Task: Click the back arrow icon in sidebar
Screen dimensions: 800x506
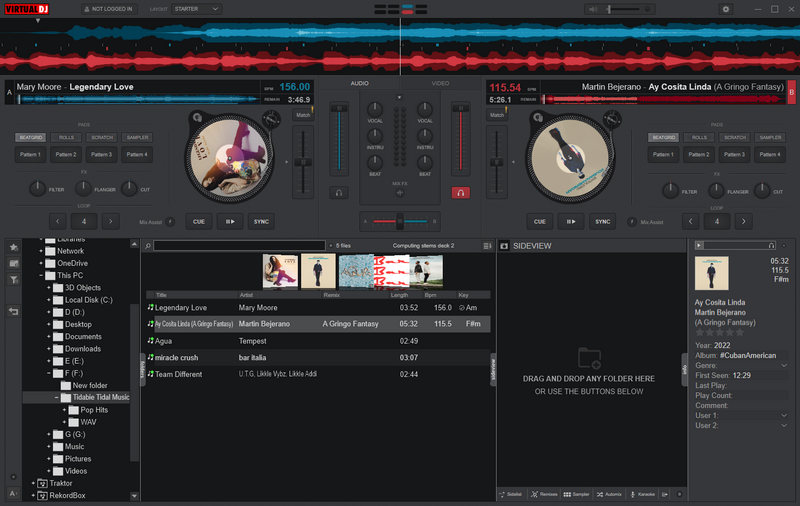Action: (x=14, y=311)
